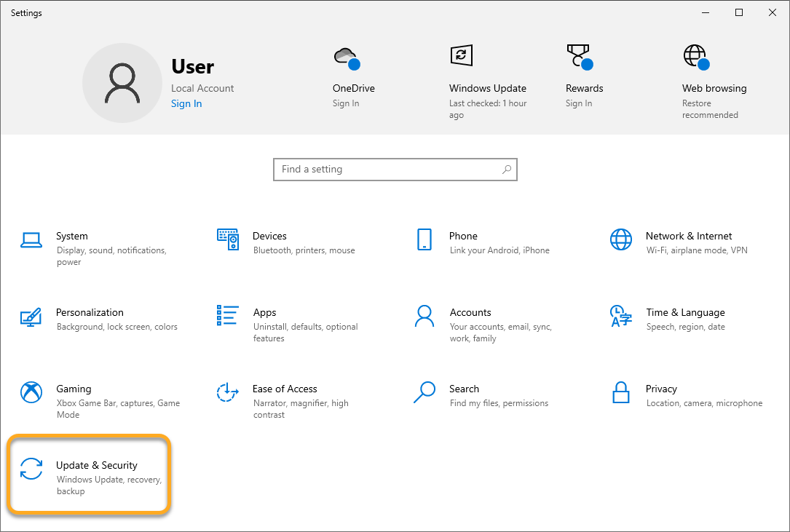790x532 pixels.
Task: Open the Accounts person icon
Action: click(424, 316)
